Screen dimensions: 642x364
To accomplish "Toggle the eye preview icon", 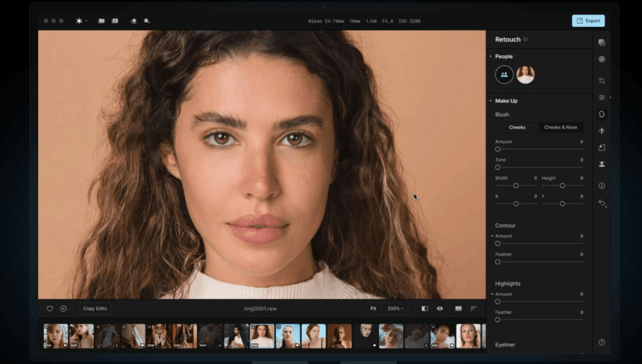I will click(x=439, y=308).
